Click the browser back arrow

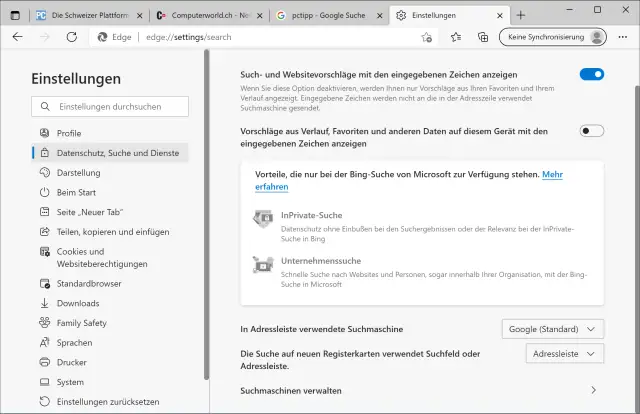click(17, 36)
